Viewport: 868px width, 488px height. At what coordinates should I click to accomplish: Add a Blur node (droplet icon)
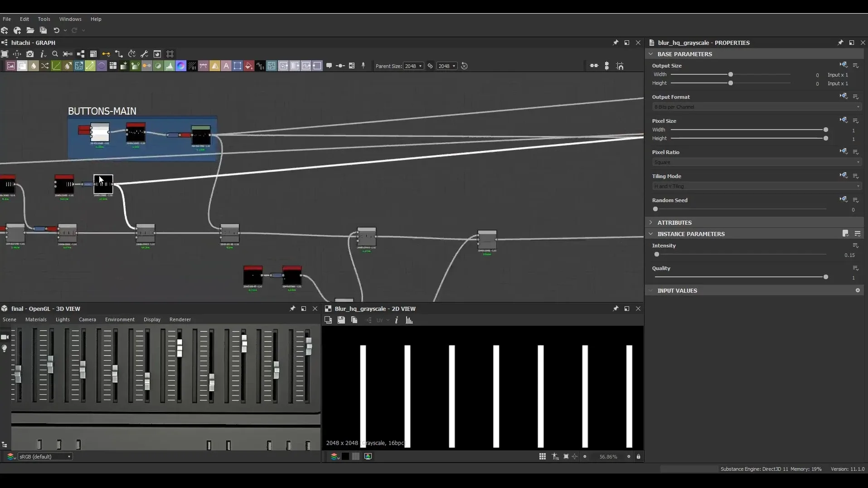(x=33, y=66)
